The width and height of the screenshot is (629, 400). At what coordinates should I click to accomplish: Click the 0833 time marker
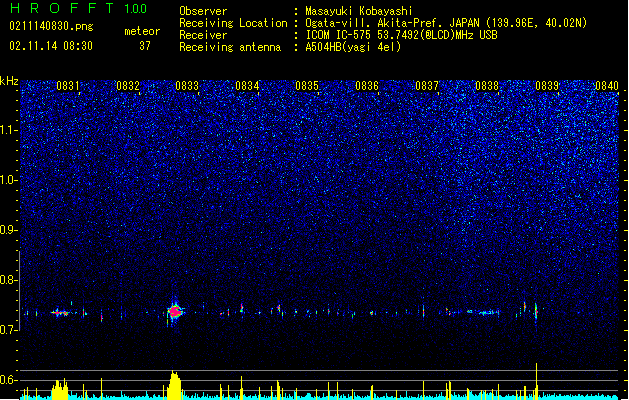coord(187,86)
